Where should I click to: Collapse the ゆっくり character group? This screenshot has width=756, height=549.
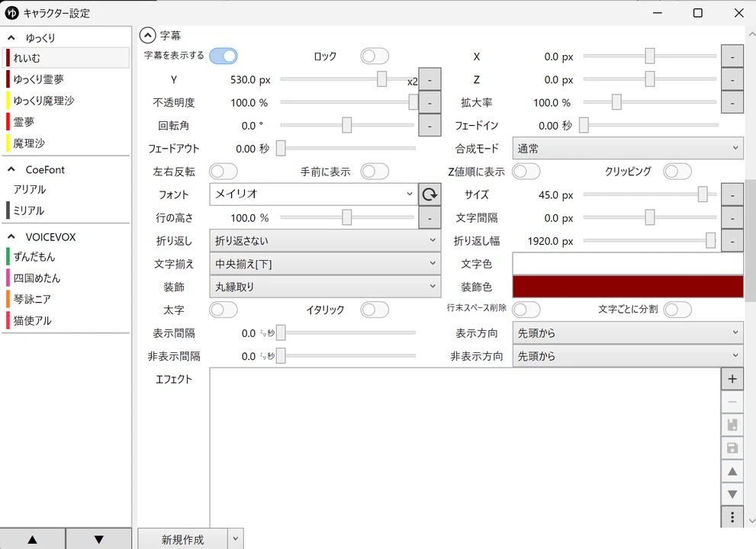click(11, 37)
